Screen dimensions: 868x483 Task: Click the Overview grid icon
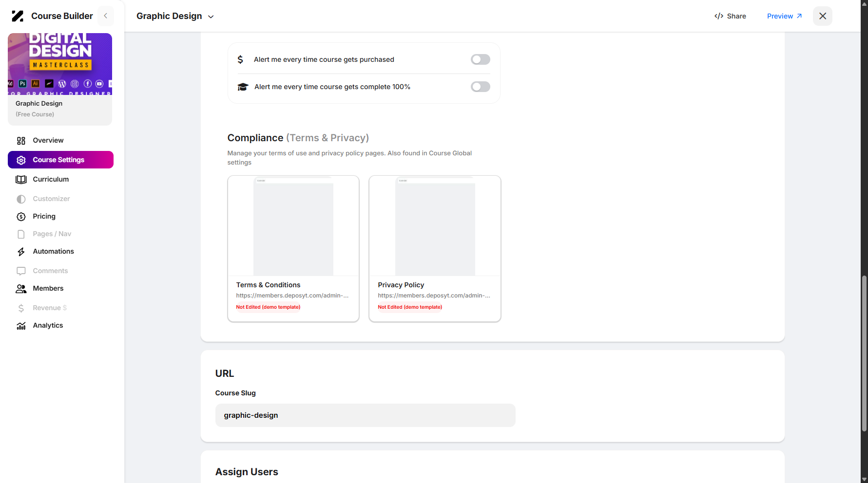coord(21,141)
